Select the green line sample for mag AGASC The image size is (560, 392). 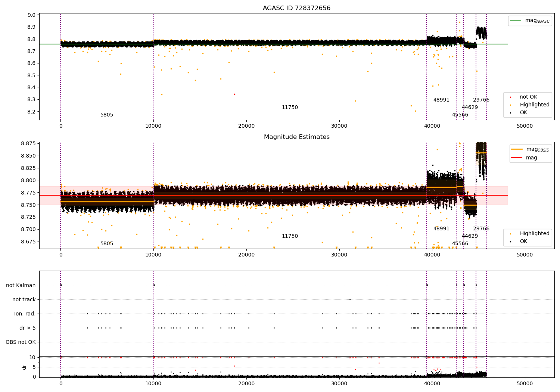click(x=516, y=21)
